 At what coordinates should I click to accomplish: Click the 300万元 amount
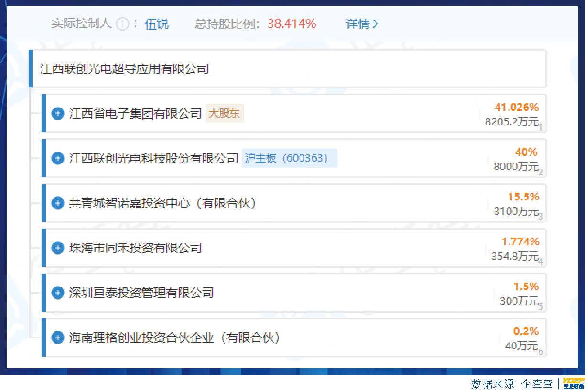tap(519, 301)
